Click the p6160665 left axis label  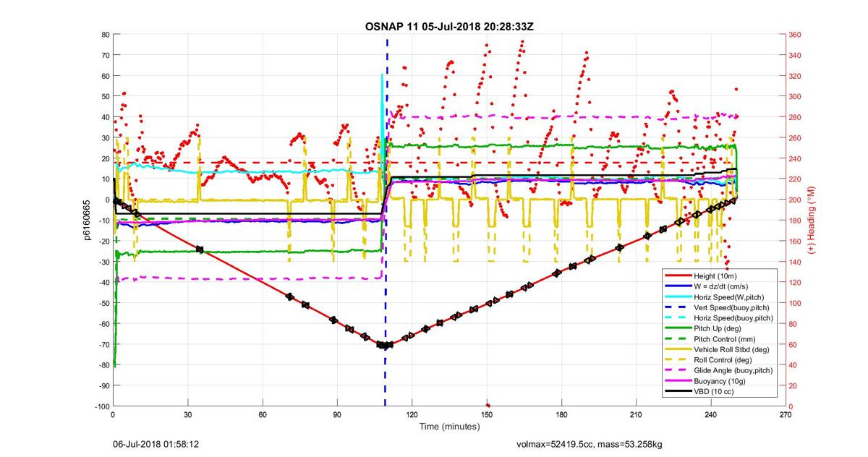click(85, 219)
